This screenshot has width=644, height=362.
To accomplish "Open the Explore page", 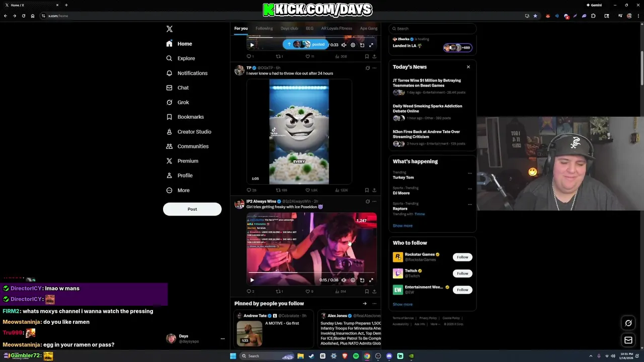I will [x=181, y=58].
